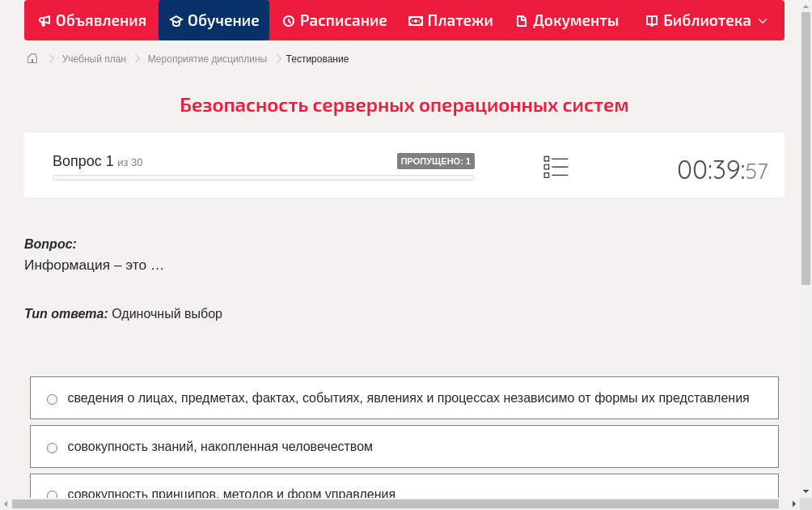Open the Платежи menu item
This screenshot has height=510, width=812.
(450, 20)
